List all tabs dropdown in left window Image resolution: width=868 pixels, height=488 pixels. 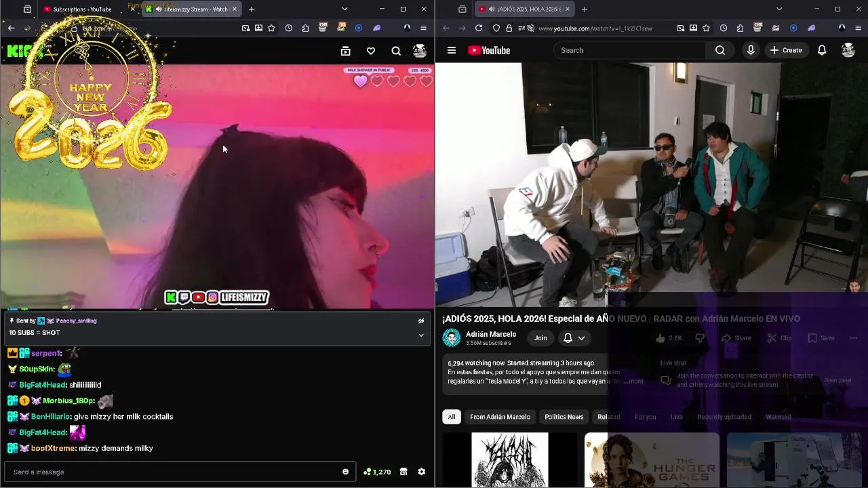344,9
